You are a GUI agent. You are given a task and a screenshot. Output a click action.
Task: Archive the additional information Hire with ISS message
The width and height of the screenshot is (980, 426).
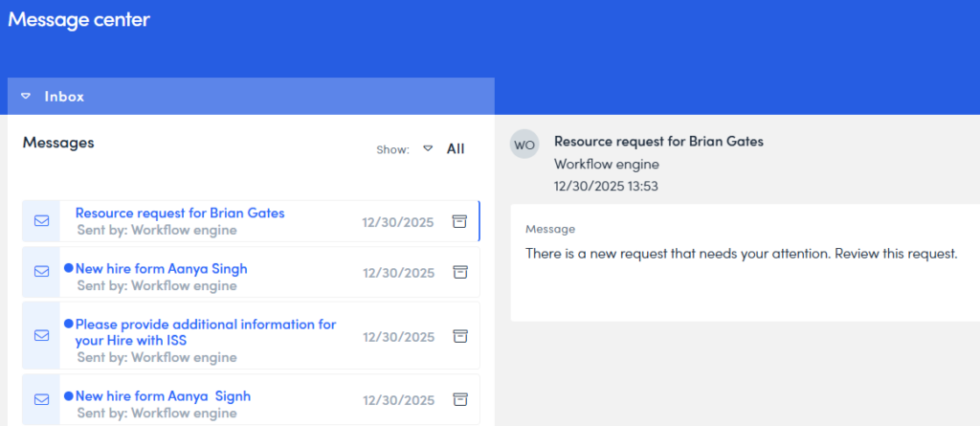click(x=459, y=335)
